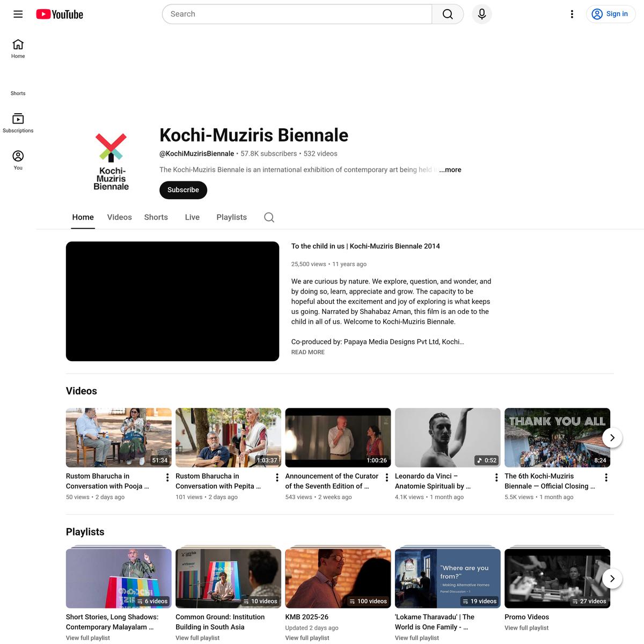
Task: View full playlist under Short Stories, Long Shadows
Action: [88, 638]
